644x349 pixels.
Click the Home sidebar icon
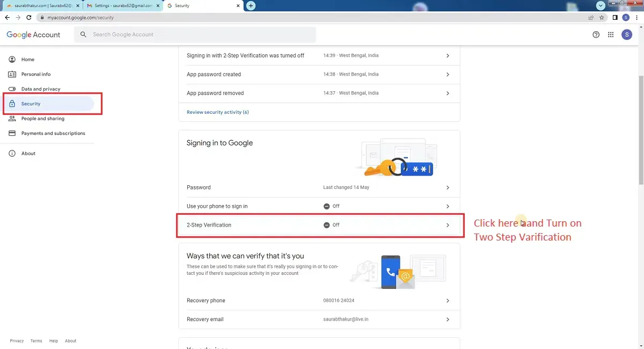12,60
